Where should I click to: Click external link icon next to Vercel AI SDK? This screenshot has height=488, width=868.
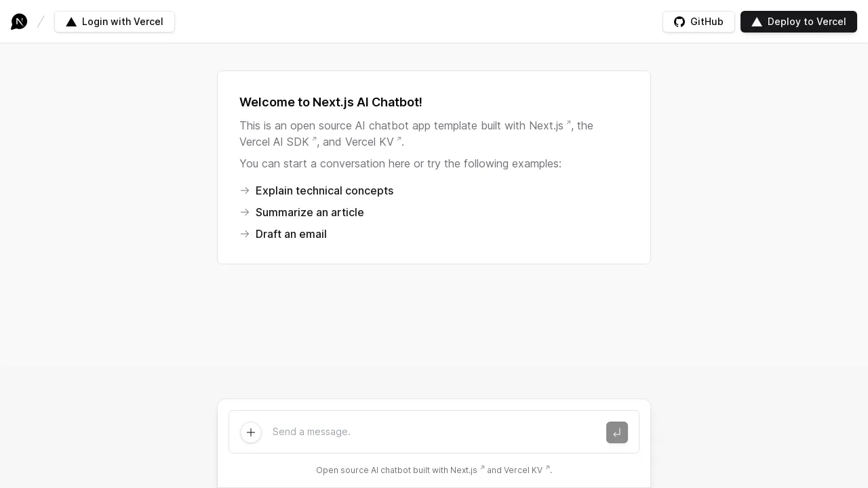pyautogui.click(x=313, y=140)
